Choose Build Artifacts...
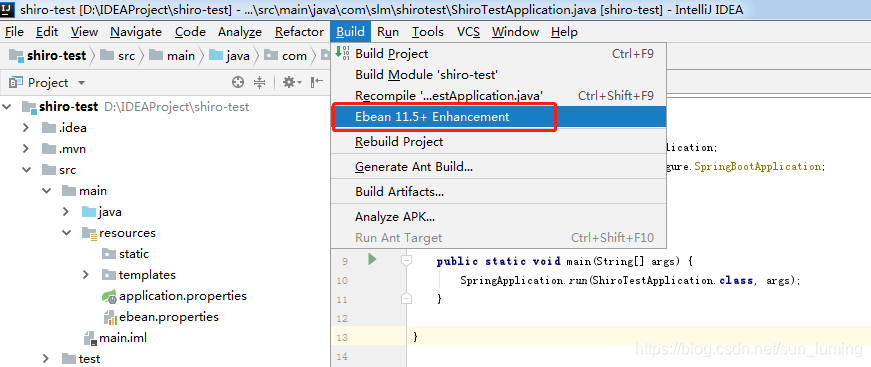 498,192
